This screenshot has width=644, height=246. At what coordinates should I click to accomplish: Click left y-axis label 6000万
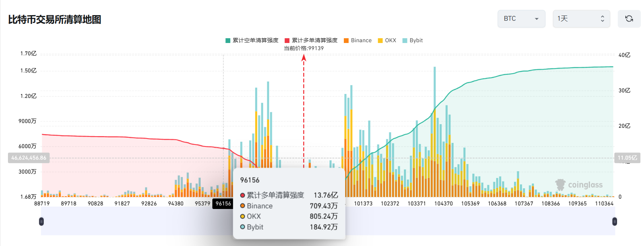click(27, 146)
